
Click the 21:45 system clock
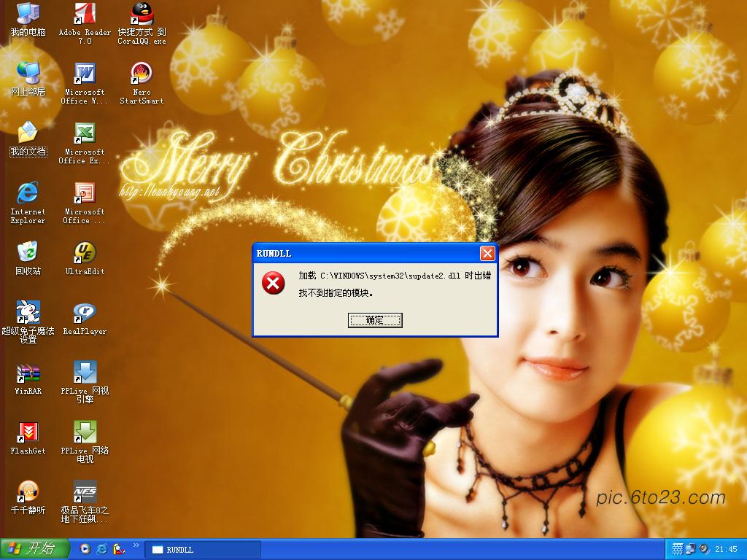pyautogui.click(x=726, y=550)
